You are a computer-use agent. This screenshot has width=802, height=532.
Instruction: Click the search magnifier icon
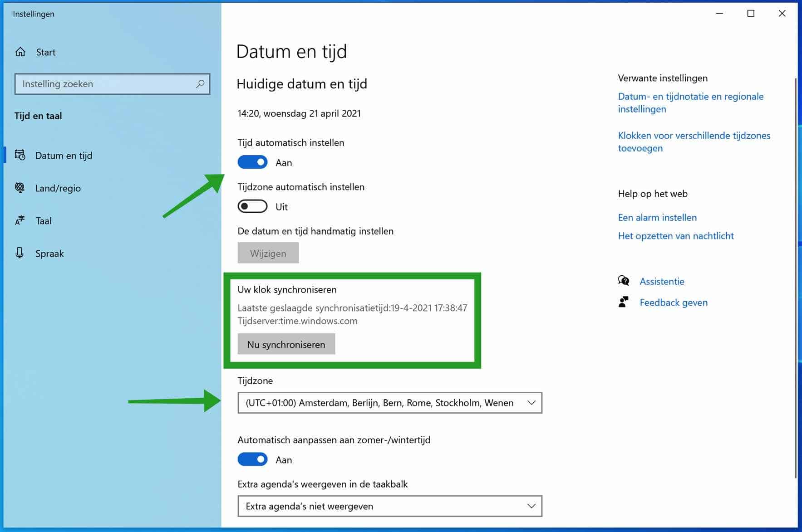[x=200, y=84]
